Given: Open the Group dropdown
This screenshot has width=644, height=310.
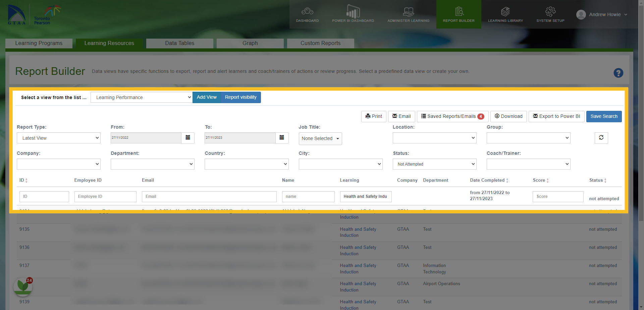Looking at the screenshot, I should click(x=528, y=138).
